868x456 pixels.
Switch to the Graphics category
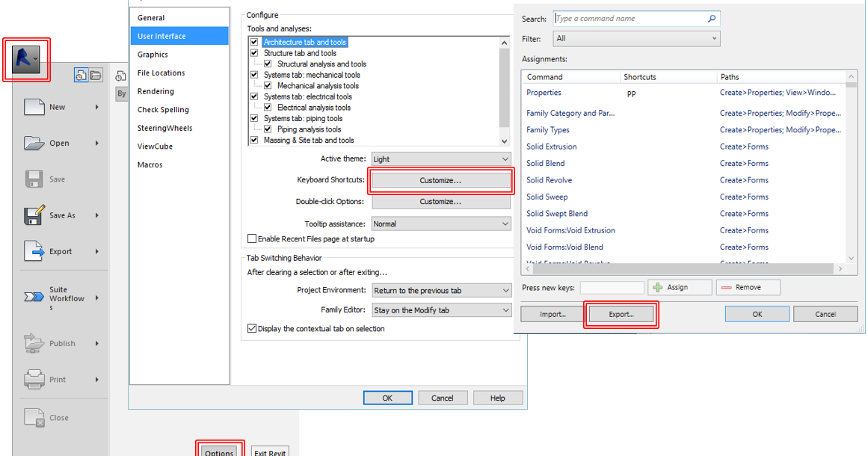tap(152, 54)
